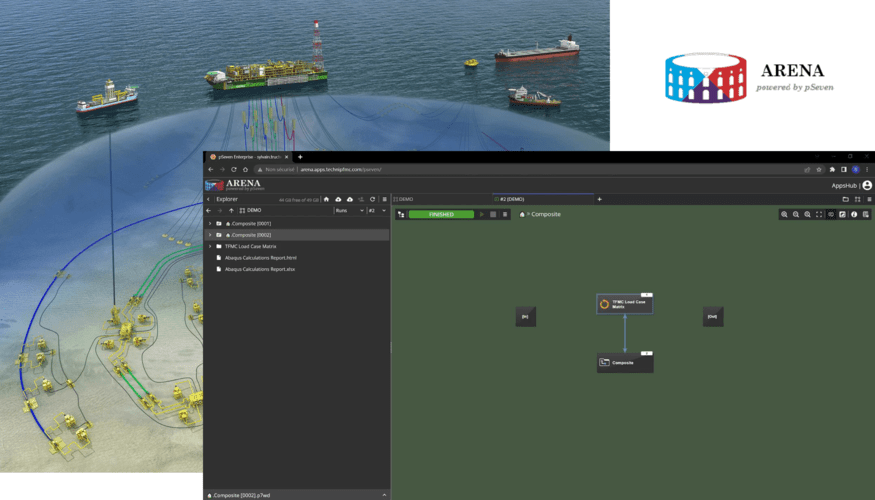Click the third zoom magnifier icon on canvas toolbar
Image resolution: width=875 pixels, height=500 pixels.
tap(807, 214)
